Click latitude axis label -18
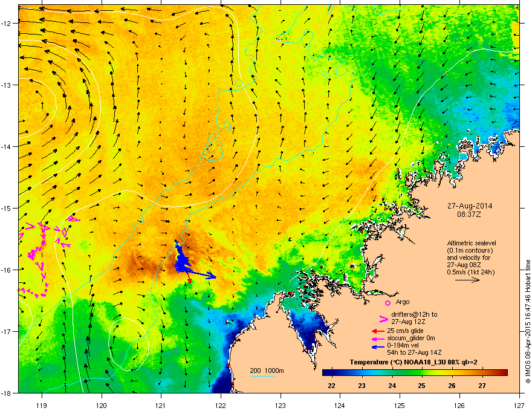532x411 pixels. 7,393
